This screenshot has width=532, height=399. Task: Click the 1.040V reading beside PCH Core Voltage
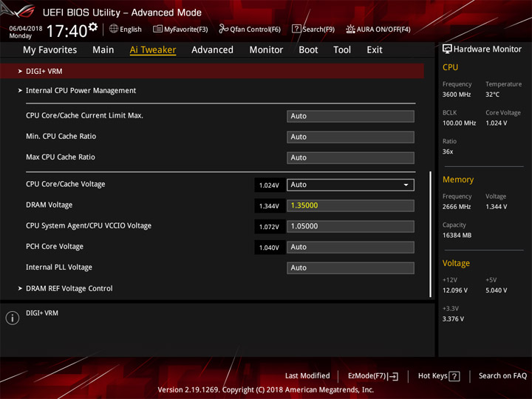click(269, 248)
